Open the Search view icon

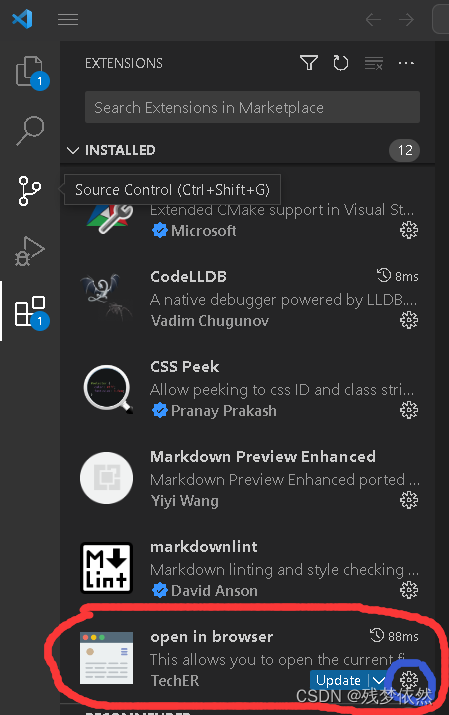30,131
